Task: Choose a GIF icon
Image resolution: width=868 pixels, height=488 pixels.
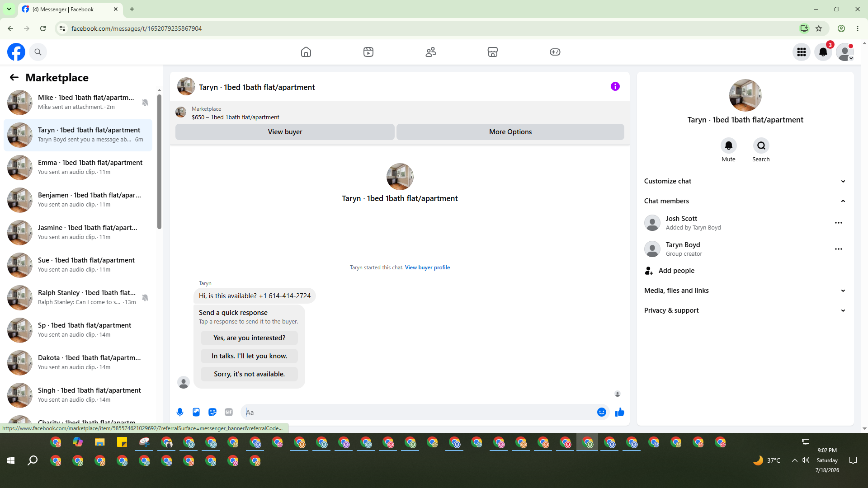Action: coord(229,412)
